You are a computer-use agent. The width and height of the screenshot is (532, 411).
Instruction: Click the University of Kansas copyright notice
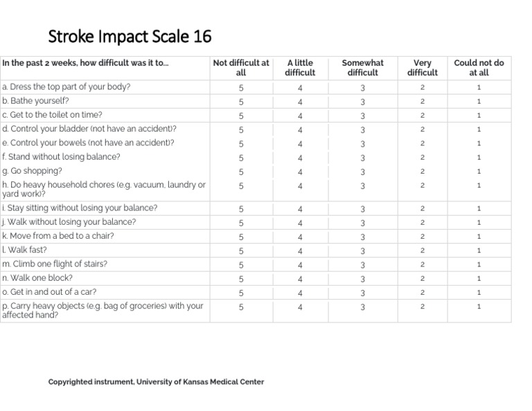click(156, 382)
